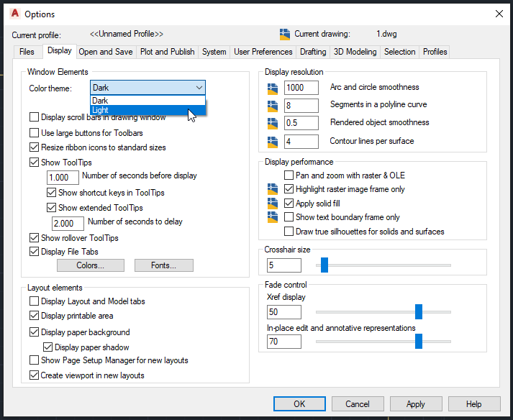Open the Plot and Publish tab

tap(167, 52)
